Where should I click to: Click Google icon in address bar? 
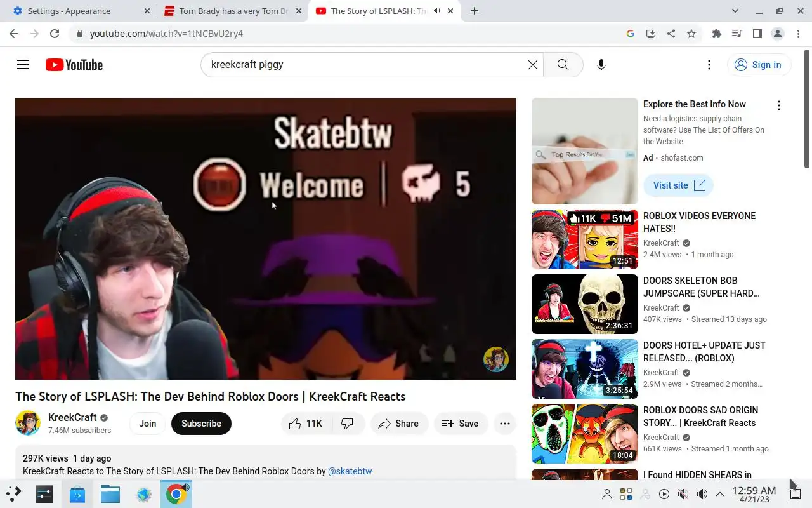pos(631,34)
